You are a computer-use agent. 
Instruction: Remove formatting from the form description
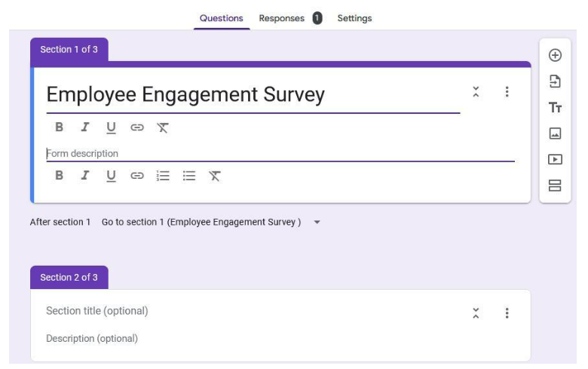215,176
